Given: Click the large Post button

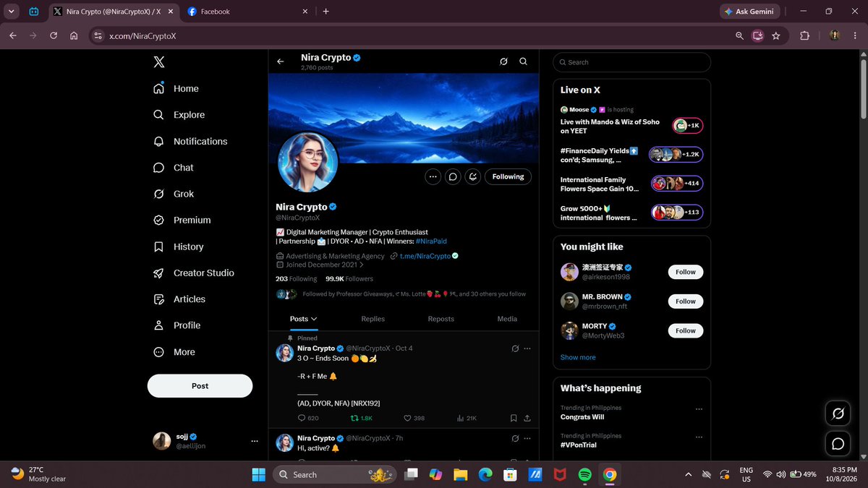Looking at the screenshot, I should point(200,386).
